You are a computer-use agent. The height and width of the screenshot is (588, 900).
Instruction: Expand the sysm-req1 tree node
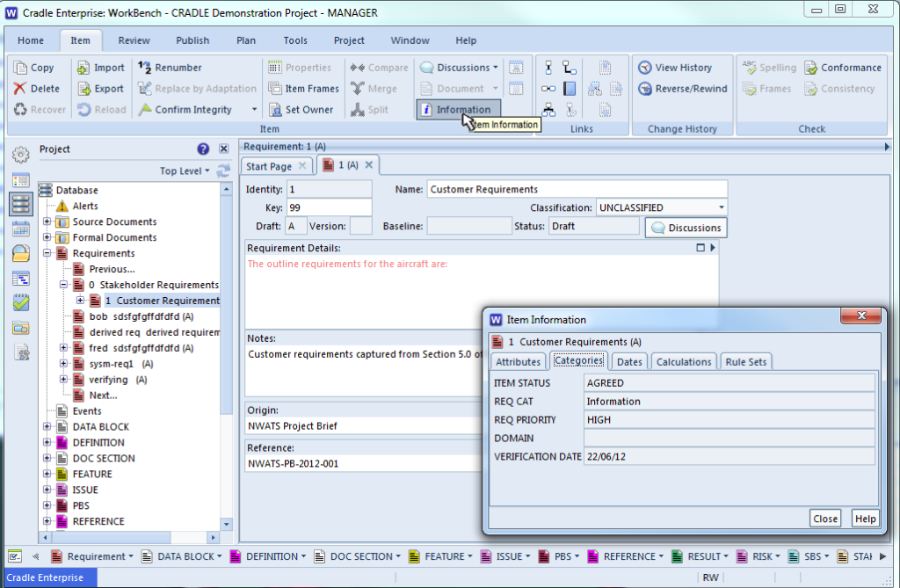click(64, 364)
